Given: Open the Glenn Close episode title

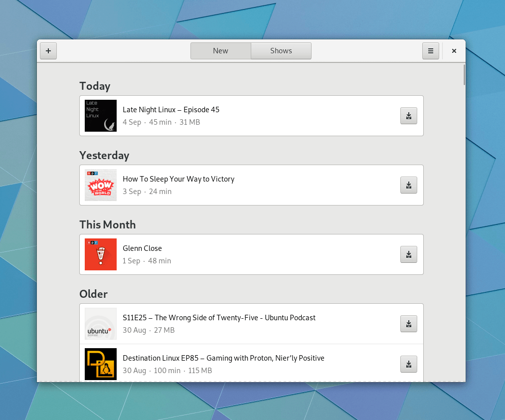Looking at the screenshot, I should (x=142, y=248).
